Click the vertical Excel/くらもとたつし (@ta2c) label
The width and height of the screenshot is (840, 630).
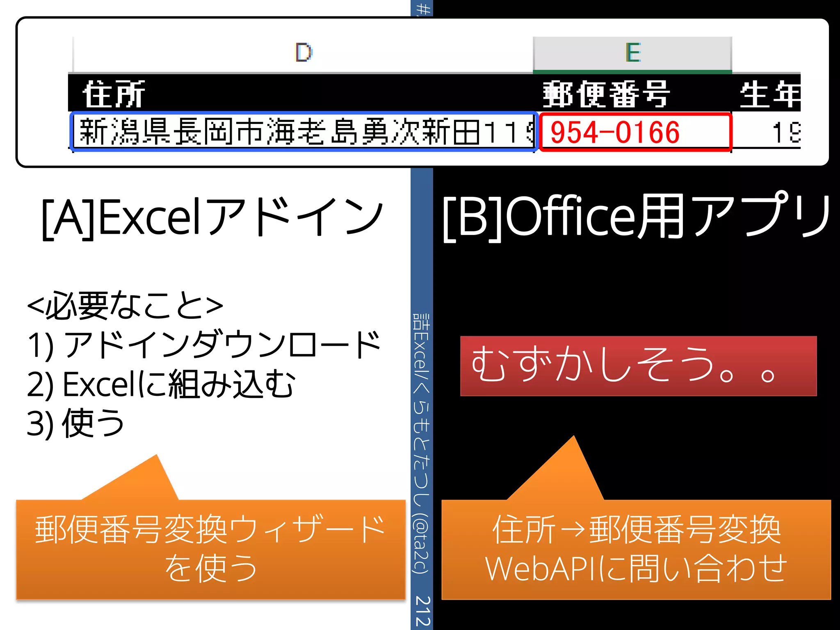(422, 444)
